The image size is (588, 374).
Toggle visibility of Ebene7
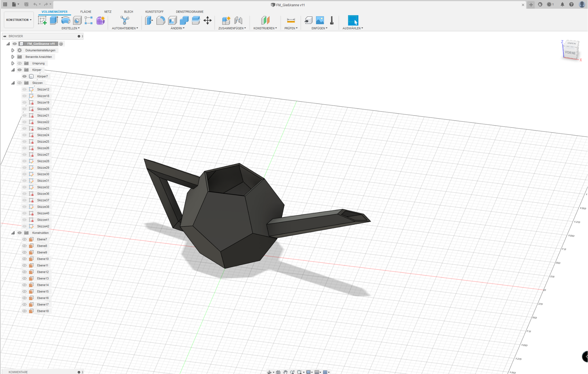click(24, 239)
